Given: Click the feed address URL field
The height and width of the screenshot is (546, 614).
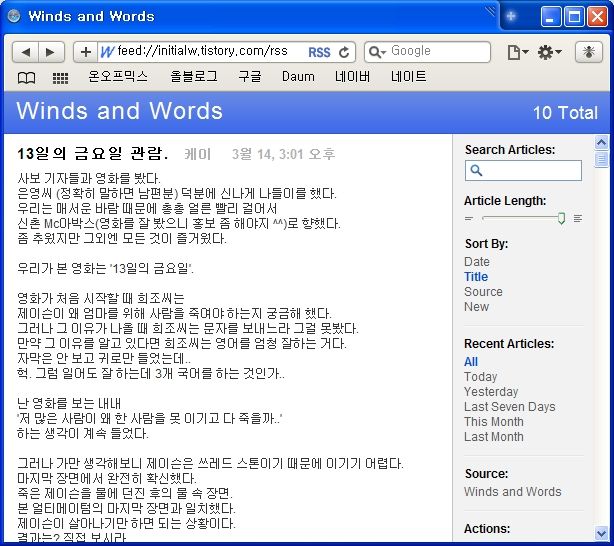Looking at the screenshot, I should [202, 51].
